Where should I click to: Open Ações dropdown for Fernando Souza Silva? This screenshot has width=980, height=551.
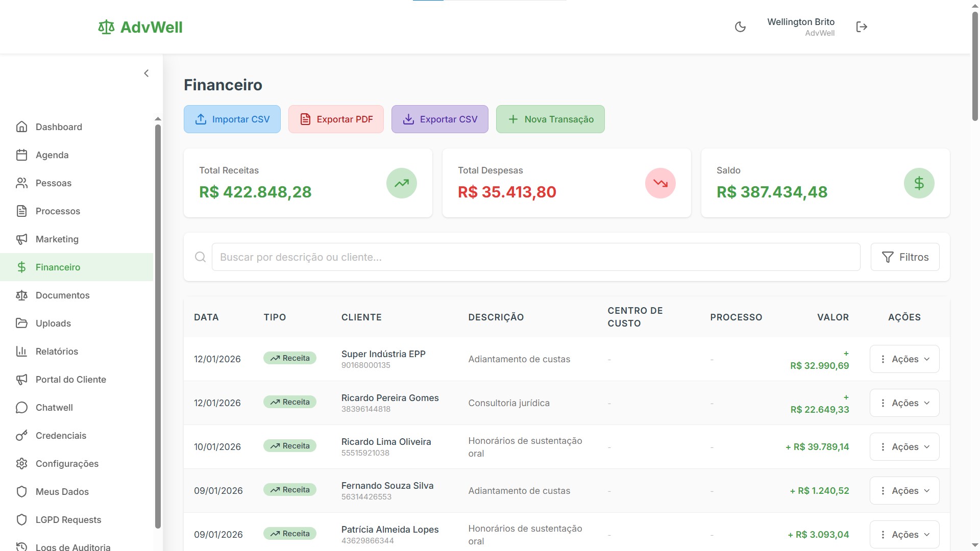click(x=904, y=490)
